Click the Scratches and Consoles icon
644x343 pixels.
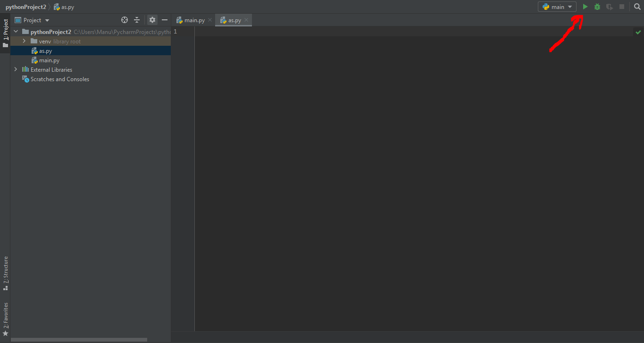pos(25,79)
